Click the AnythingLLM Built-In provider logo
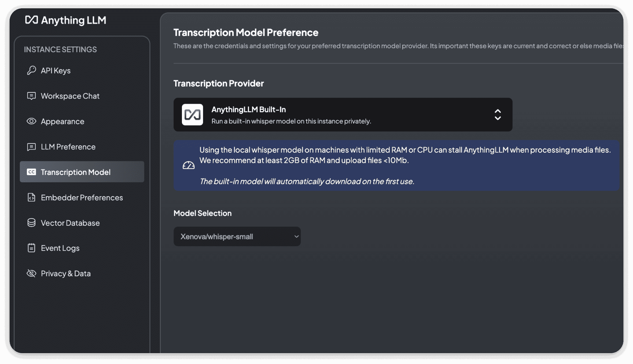 click(x=192, y=115)
